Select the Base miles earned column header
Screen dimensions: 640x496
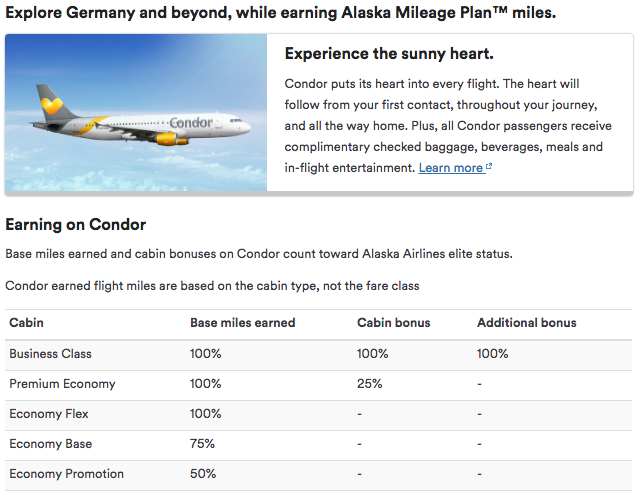[242, 323]
